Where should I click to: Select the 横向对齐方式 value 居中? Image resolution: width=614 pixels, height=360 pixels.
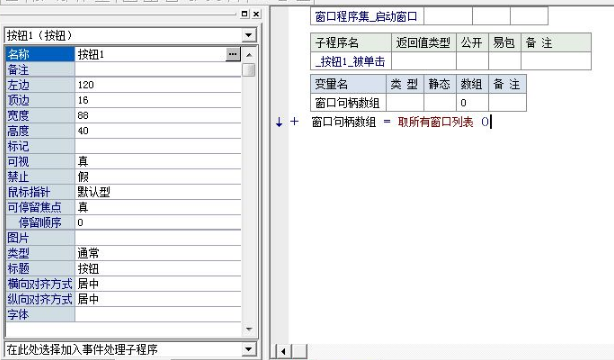click(x=158, y=284)
